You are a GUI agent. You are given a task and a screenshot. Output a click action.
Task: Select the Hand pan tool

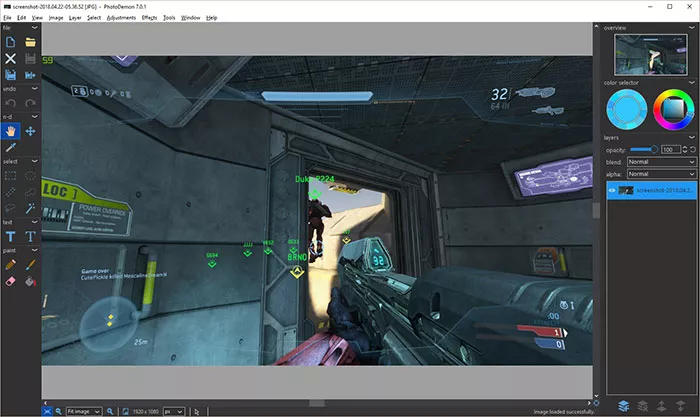(x=10, y=131)
